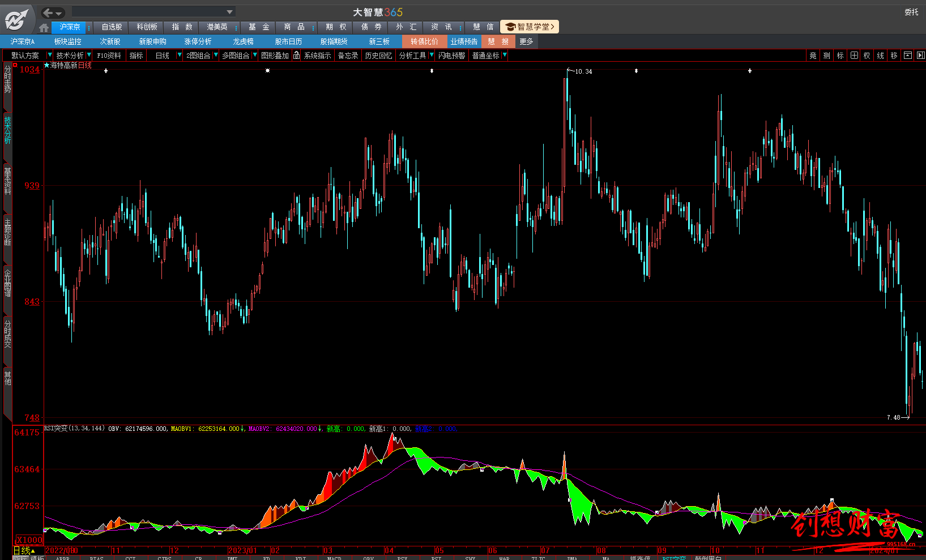This screenshot has width=926, height=560.
Task: Toggle the grid window layout icon
Action: point(854,55)
